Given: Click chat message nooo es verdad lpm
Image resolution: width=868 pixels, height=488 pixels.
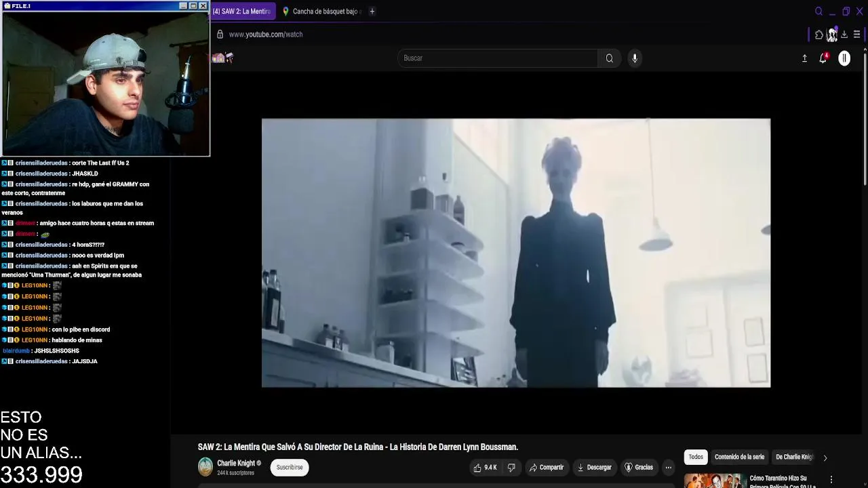Looking at the screenshot, I should (x=98, y=256).
